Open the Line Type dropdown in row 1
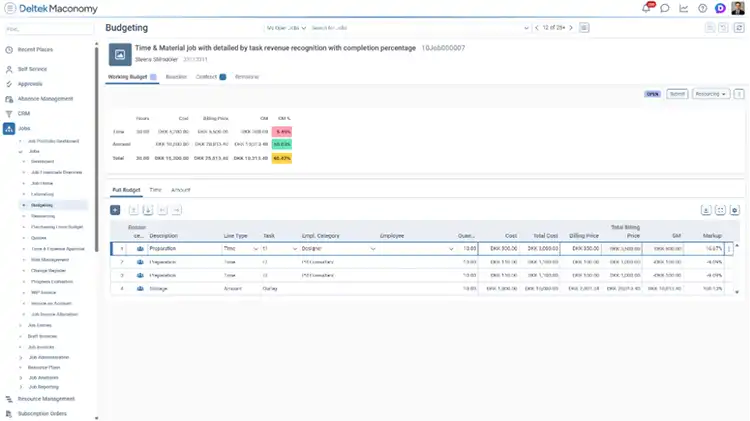750x421 pixels. tap(255, 249)
